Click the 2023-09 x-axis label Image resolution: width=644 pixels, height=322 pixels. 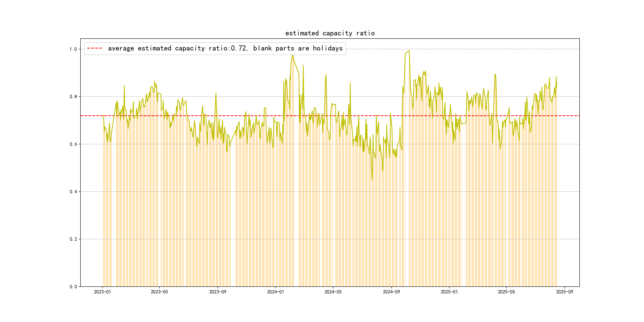217,292
